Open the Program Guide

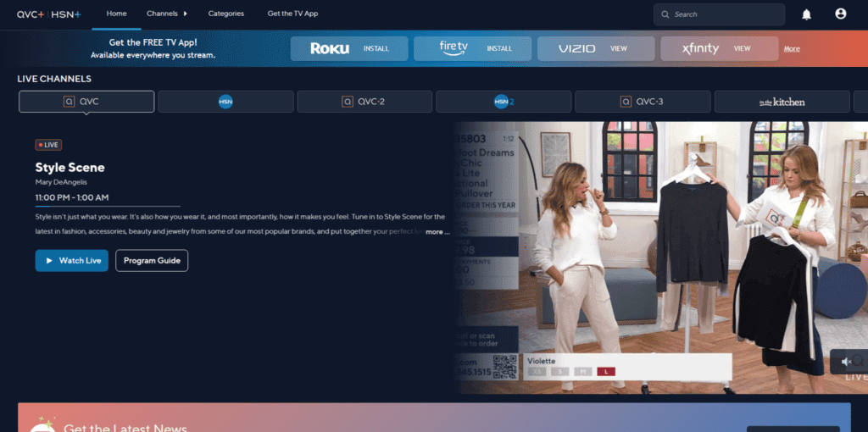(152, 261)
